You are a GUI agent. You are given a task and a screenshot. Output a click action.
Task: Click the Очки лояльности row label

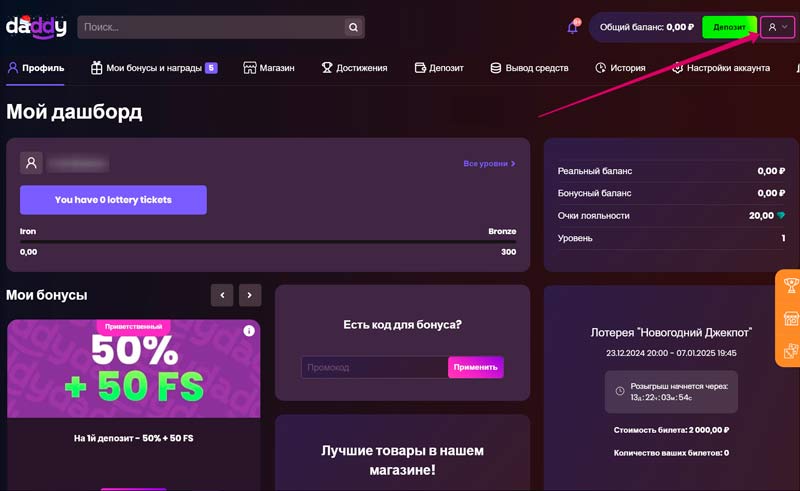click(x=593, y=215)
